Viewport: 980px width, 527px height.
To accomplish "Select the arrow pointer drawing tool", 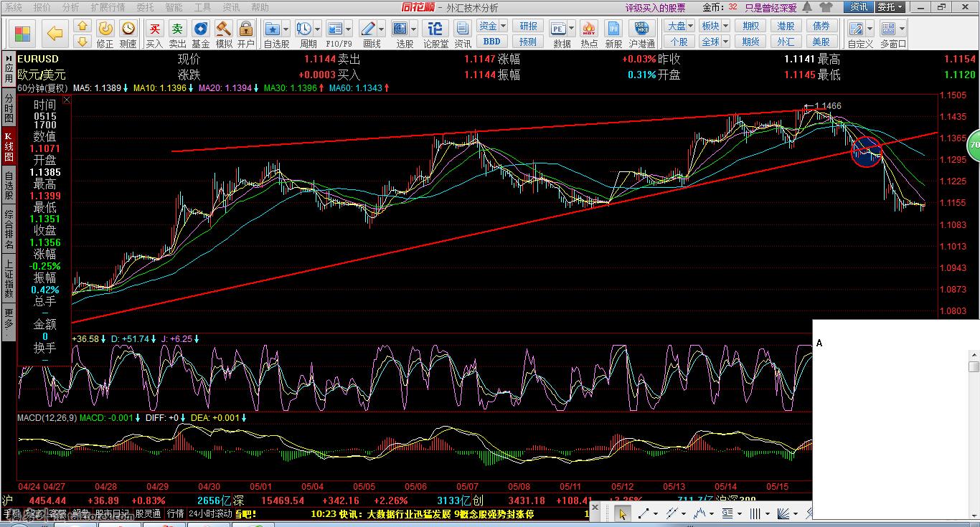I will [x=622, y=513].
